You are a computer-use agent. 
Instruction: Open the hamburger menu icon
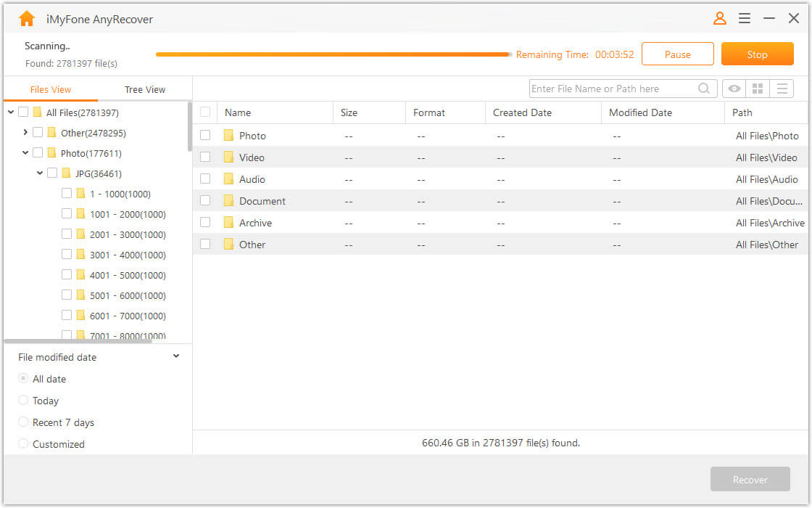745,19
